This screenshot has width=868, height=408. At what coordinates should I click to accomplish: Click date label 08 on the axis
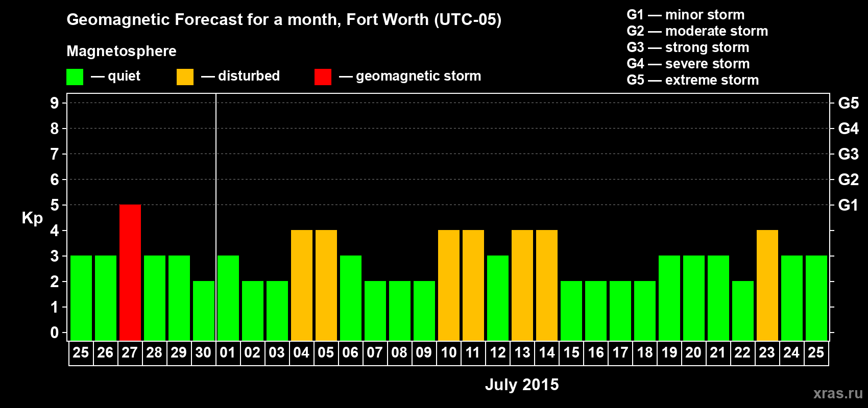(399, 353)
